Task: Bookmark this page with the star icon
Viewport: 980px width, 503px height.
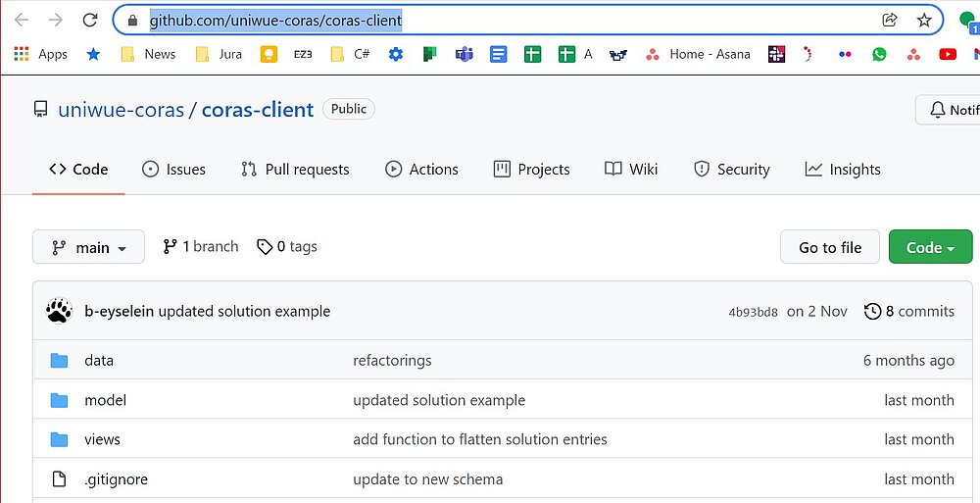Action: pyautogui.click(x=923, y=20)
